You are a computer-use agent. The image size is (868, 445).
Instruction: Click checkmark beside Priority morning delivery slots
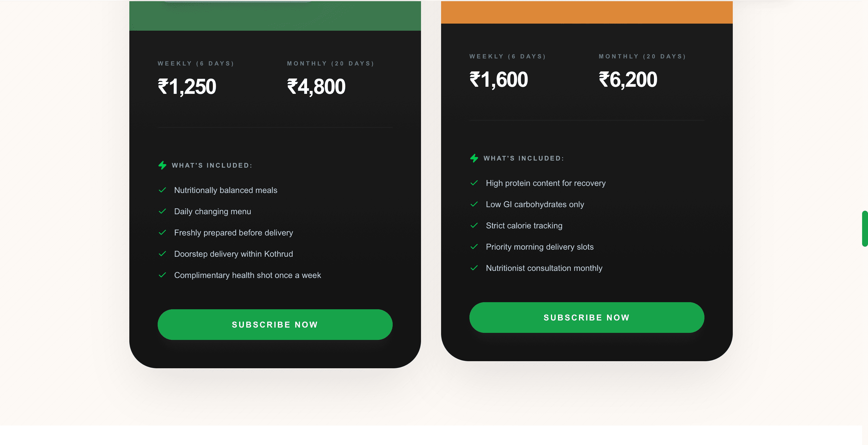(x=474, y=247)
